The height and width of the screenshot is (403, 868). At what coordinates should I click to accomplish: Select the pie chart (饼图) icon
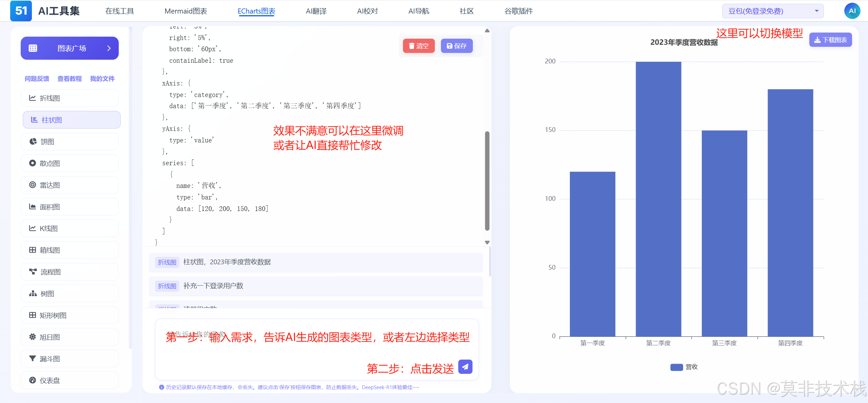coord(33,141)
